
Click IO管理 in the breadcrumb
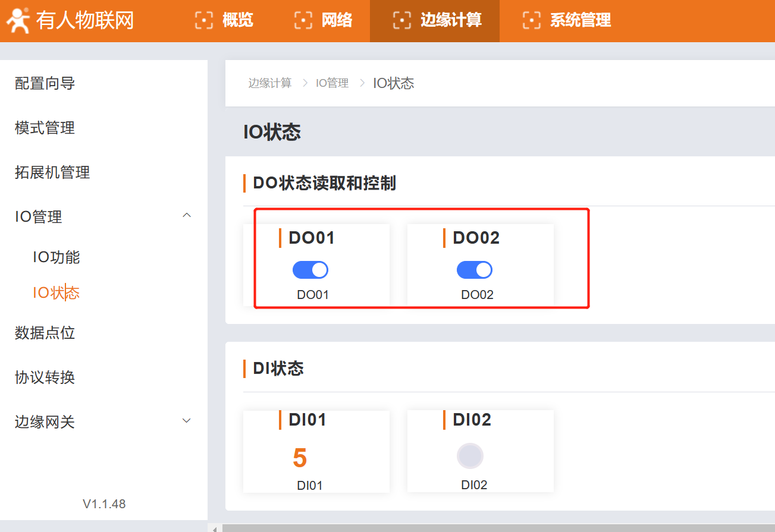coord(332,83)
